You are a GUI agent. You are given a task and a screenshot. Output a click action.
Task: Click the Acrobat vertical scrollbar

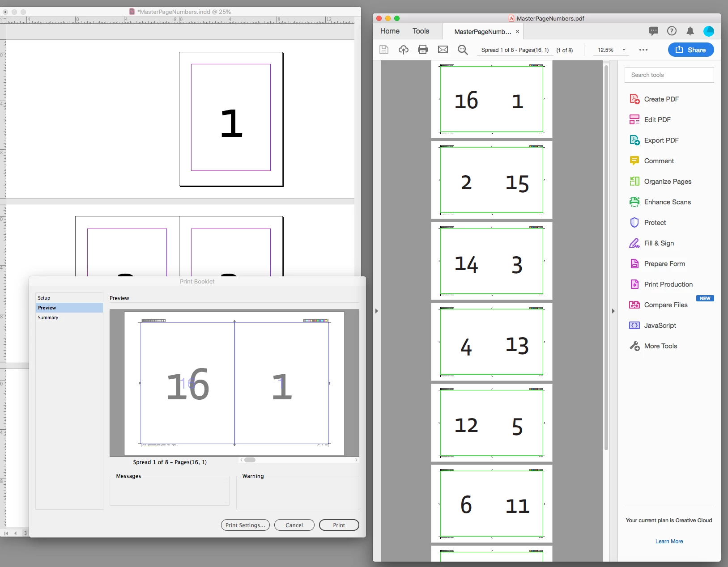(x=606, y=258)
